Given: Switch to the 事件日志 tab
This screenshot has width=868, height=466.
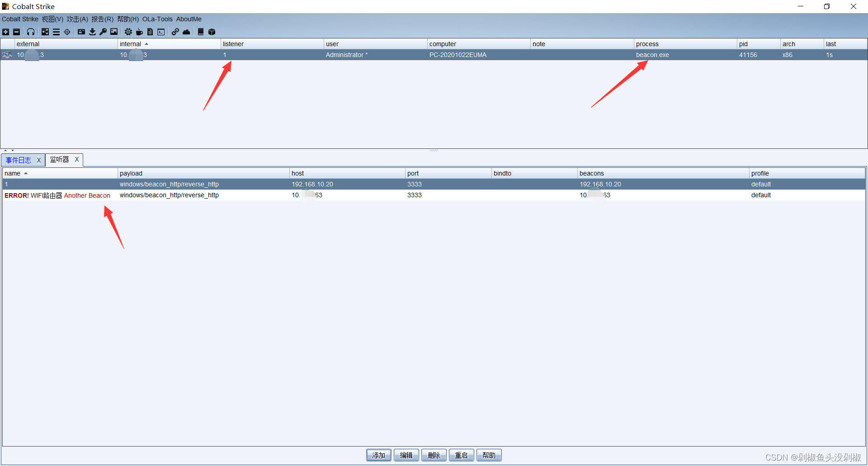Looking at the screenshot, I should (x=19, y=160).
